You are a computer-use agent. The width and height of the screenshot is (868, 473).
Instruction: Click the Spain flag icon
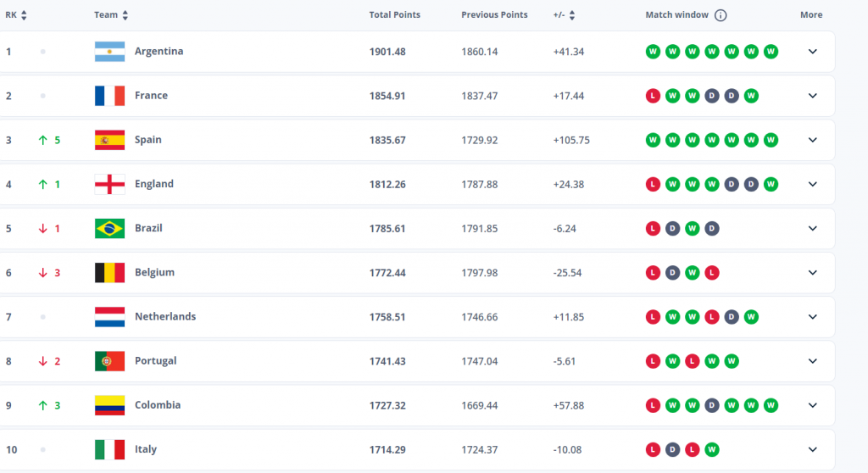click(110, 140)
